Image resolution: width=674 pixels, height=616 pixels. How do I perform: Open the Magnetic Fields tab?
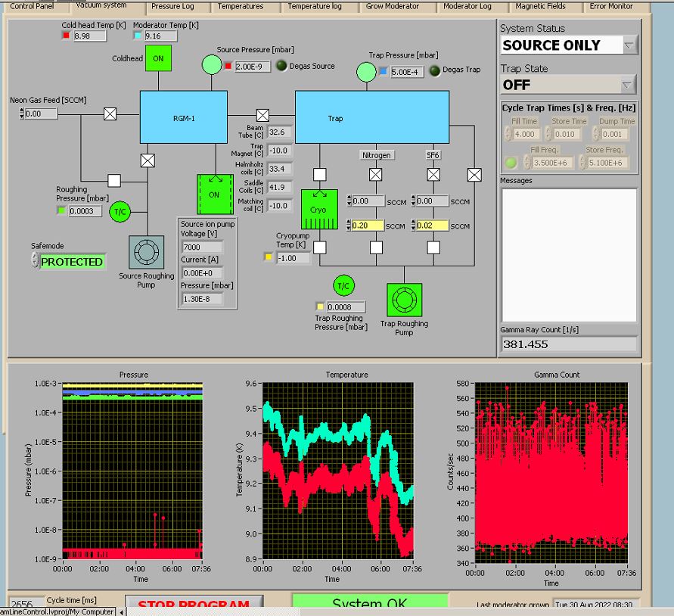[x=541, y=6]
